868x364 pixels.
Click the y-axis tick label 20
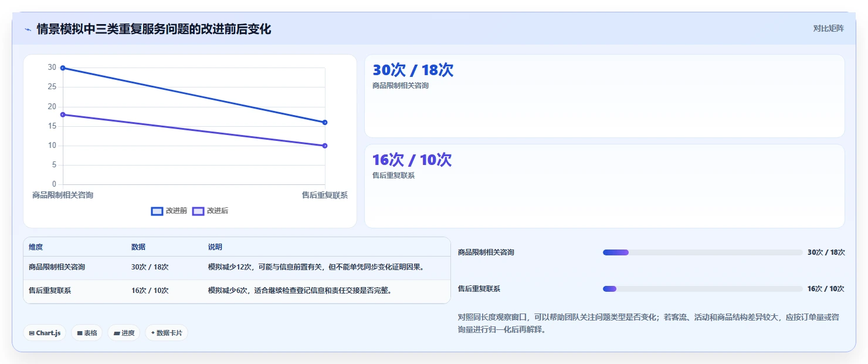coord(52,106)
